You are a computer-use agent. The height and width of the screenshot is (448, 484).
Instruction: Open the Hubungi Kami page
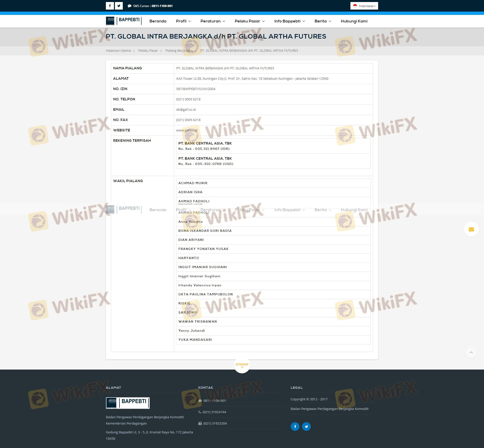(x=354, y=21)
